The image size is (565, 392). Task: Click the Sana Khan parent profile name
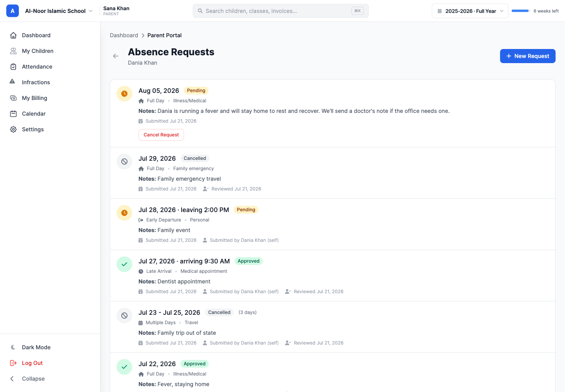tap(117, 8)
